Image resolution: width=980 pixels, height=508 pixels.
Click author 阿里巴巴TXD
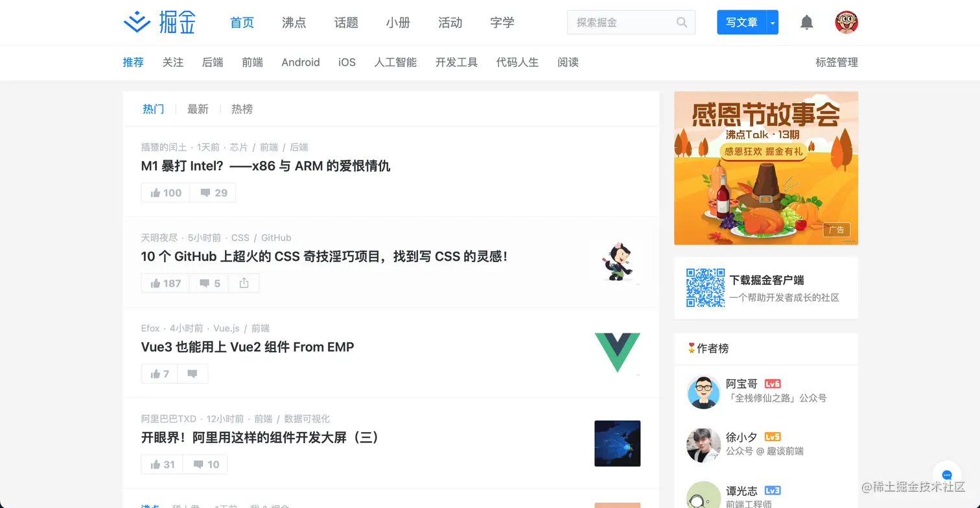point(169,418)
